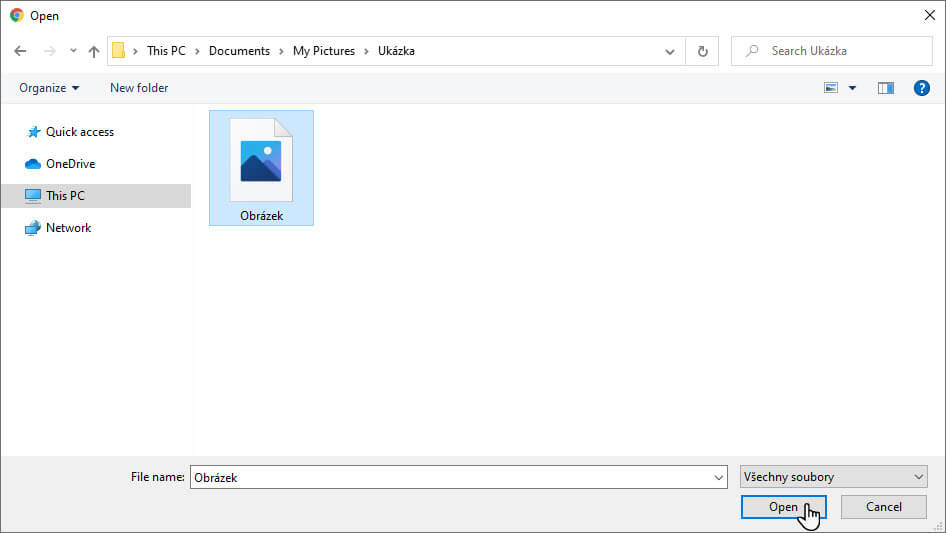Select OneDrive in navigation pane

pyautogui.click(x=70, y=164)
